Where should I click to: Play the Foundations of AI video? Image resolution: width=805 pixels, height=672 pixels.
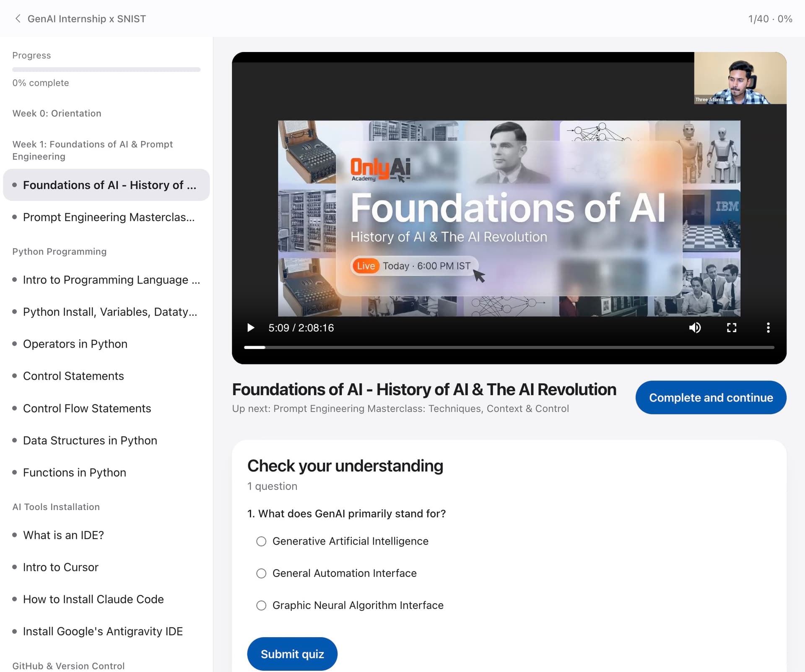pos(251,328)
